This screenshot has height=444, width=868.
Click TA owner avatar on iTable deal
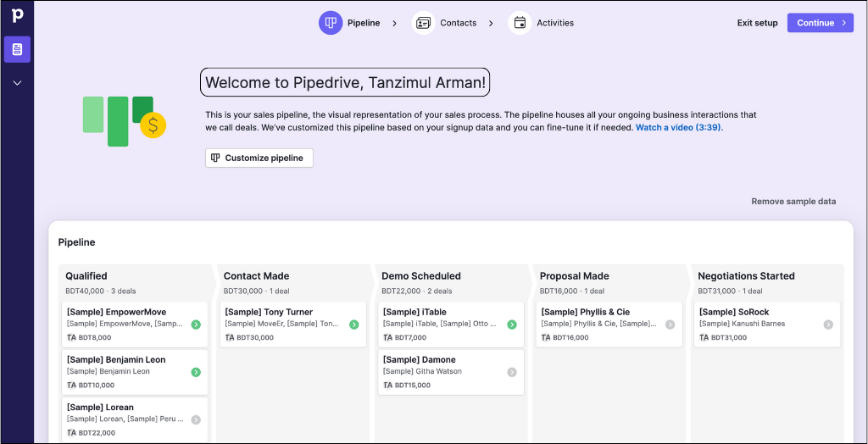click(x=387, y=338)
